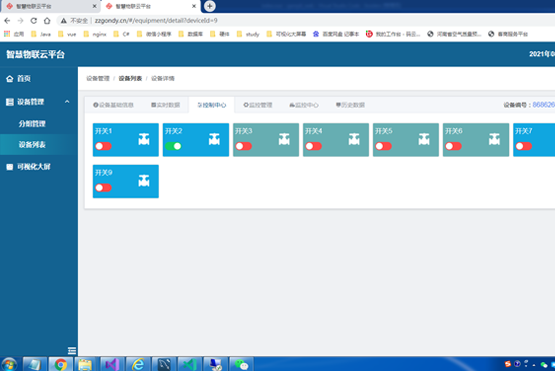Open a new browser tab
The height and width of the screenshot is (371, 555).
pyautogui.click(x=210, y=6)
